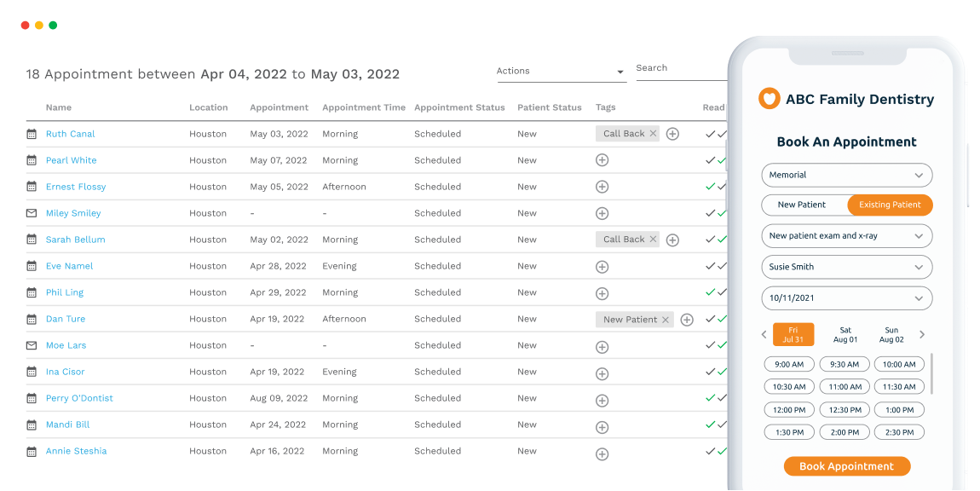Toggle the read checkmark for Eve Namel
Image resolution: width=980 pixels, height=491 pixels.
(710, 266)
